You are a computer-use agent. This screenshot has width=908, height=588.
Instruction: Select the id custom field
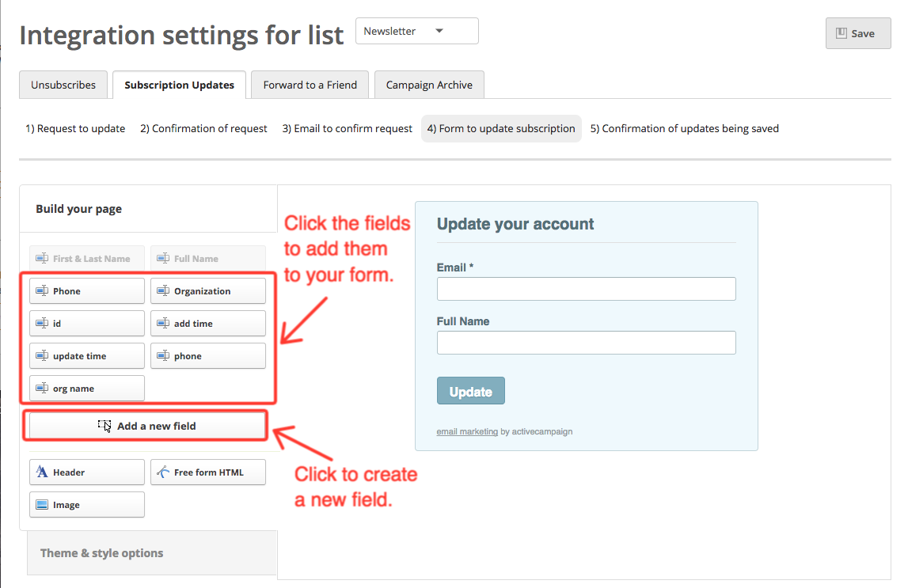86,323
